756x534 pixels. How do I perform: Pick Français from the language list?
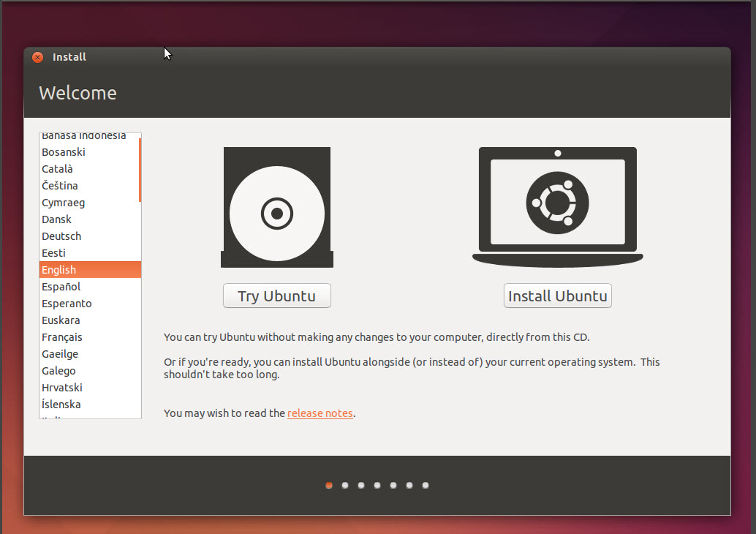coord(90,337)
